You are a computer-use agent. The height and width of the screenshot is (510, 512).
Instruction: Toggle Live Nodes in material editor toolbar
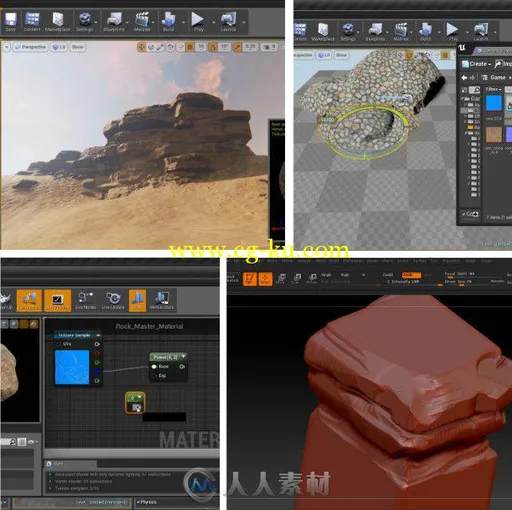tap(85, 300)
